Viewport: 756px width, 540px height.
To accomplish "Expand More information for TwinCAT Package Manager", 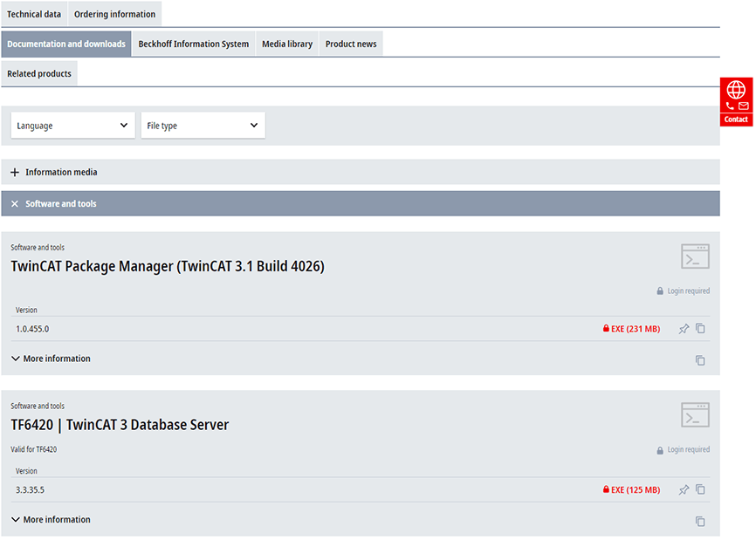I will coord(51,359).
